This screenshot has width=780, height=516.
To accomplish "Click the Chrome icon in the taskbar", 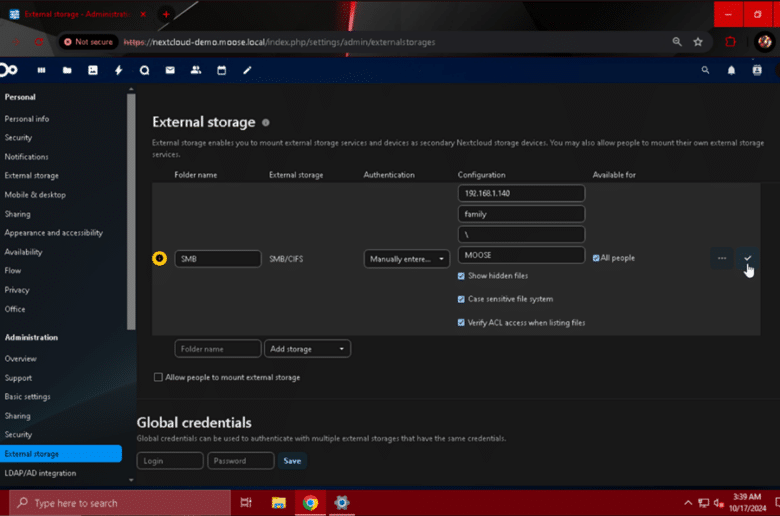I will coord(310,503).
